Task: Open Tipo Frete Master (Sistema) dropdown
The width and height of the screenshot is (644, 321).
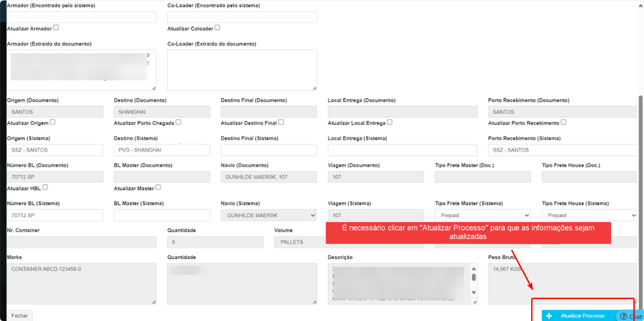Action: pyautogui.click(x=483, y=215)
